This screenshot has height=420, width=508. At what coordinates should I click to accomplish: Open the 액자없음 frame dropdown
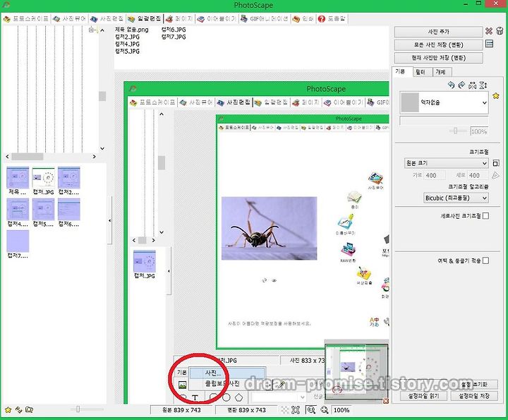(444, 102)
